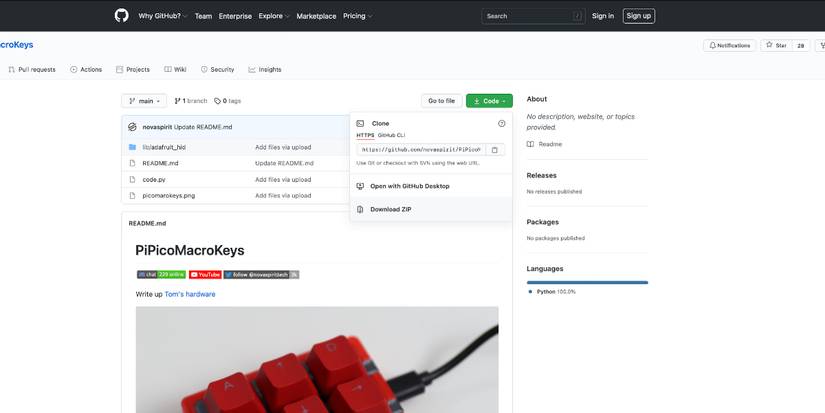The height and width of the screenshot is (413, 825).
Task: Open the Releases heading
Action: point(541,176)
